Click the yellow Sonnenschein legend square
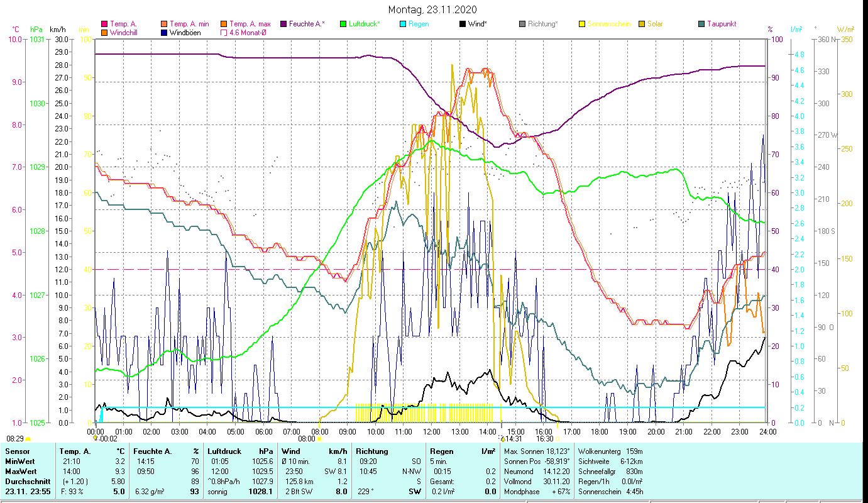The height and width of the screenshot is (503, 868). 582,25
